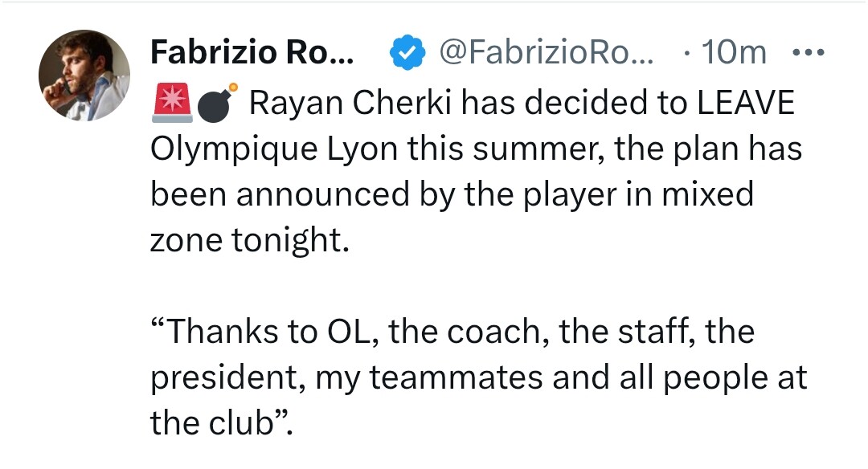Click the @FabrizioRo... username handle
Image resolution: width=868 pixels, height=469 pixels.
(x=547, y=54)
